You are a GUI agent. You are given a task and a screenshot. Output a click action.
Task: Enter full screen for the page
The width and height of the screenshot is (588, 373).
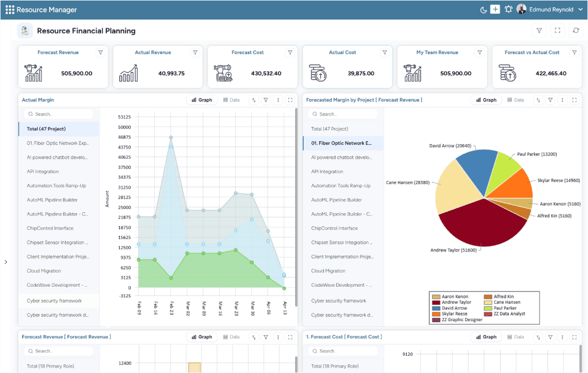pos(558,31)
